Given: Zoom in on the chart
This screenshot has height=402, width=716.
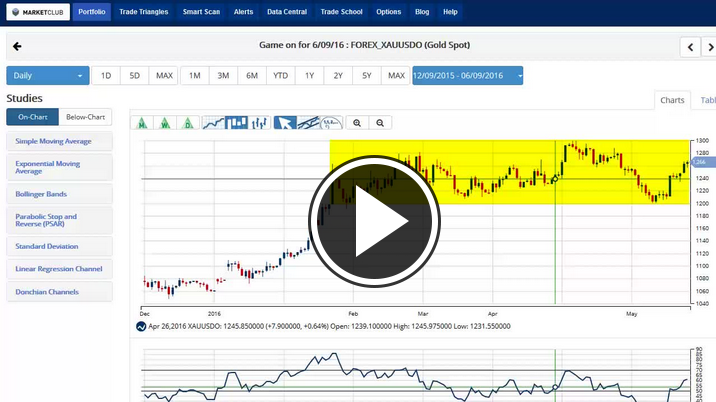Looking at the screenshot, I should coord(357,123).
